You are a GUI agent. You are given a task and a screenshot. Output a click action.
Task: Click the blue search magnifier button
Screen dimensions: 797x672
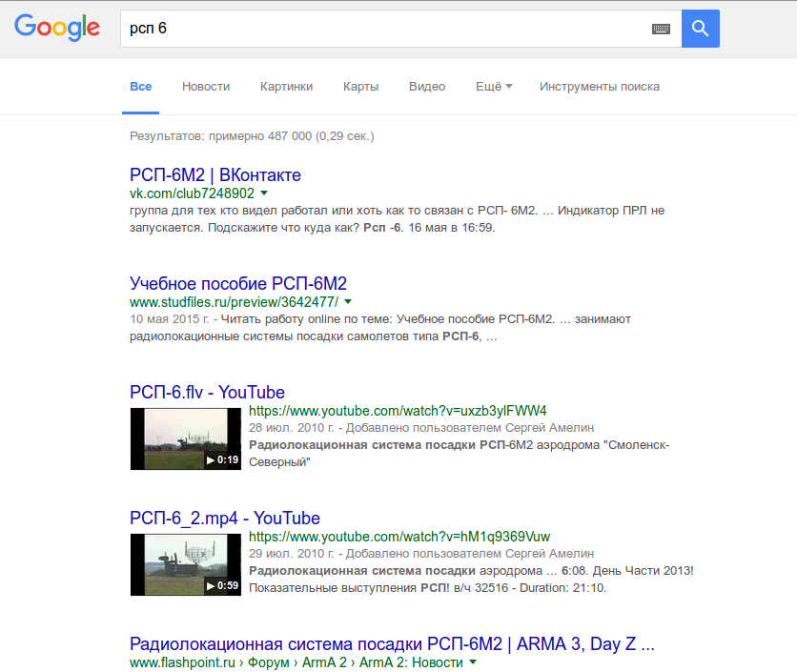[x=700, y=29]
